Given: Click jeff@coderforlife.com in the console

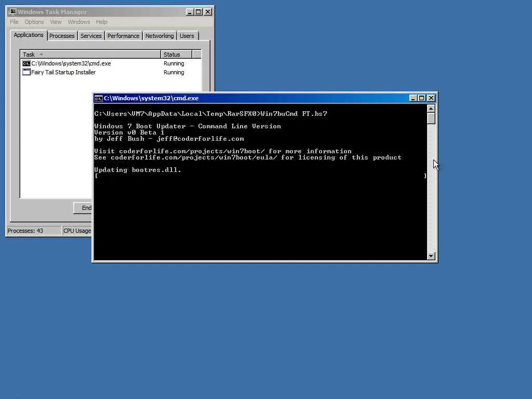Looking at the screenshot, I should coord(200,139).
